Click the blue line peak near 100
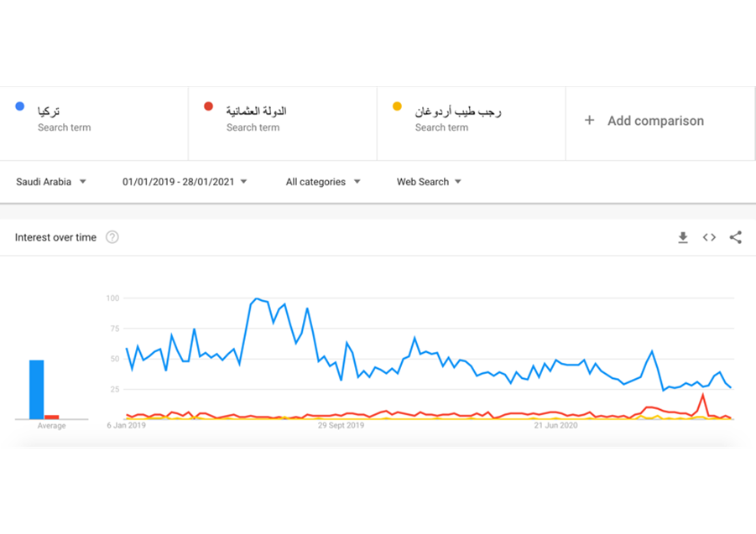Screen dimensions: 756x534 pyautogui.click(x=255, y=298)
